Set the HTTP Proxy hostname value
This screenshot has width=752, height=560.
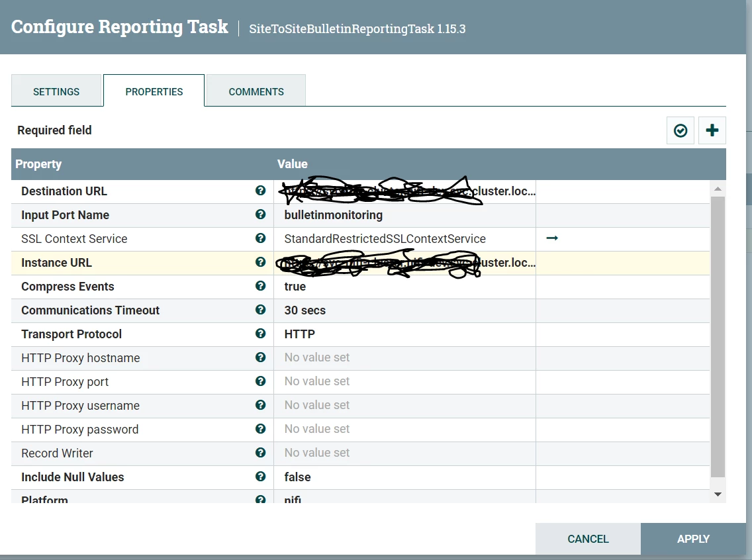tap(404, 357)
